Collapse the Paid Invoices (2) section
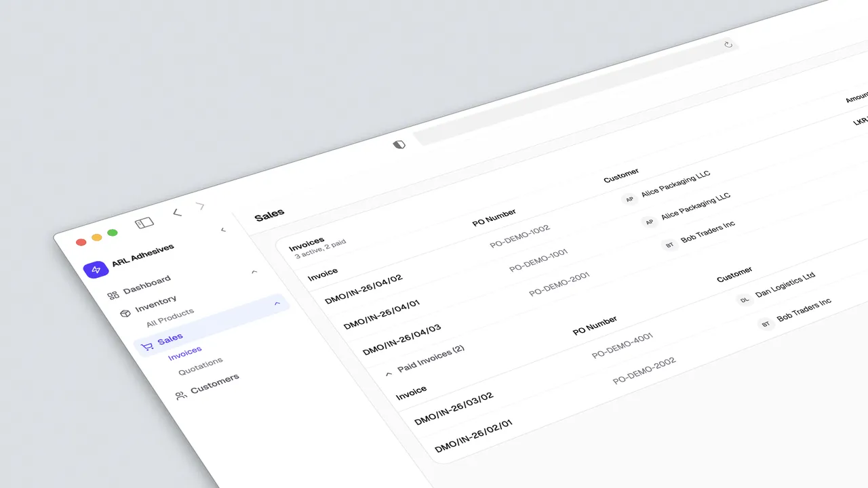Viewport: 868px width, 488px height. pos(389,373)
